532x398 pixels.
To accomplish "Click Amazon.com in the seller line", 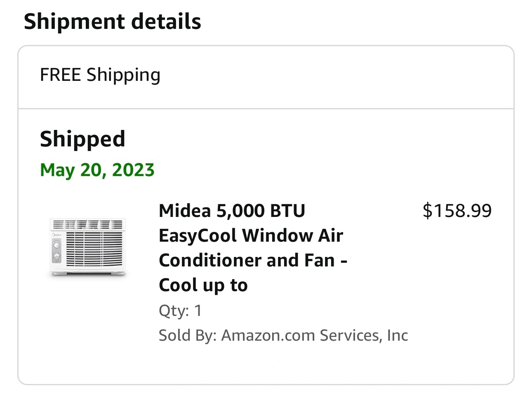I will point(268,335).
